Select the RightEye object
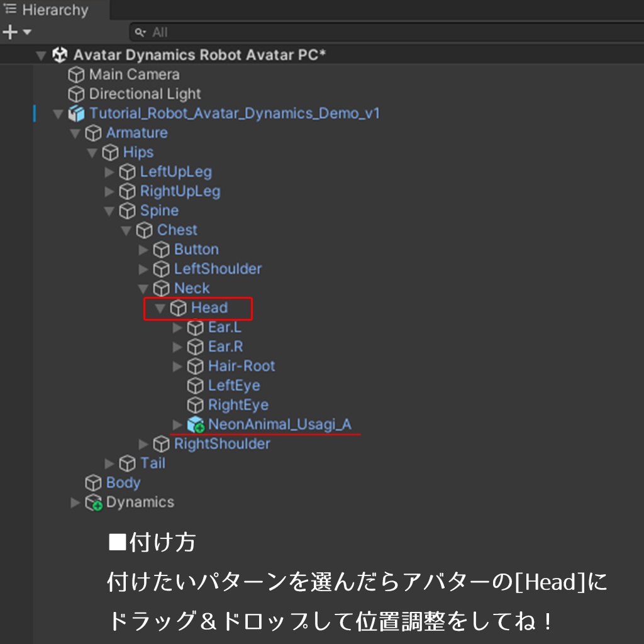644x644 pixels. (x=238, y=405)
